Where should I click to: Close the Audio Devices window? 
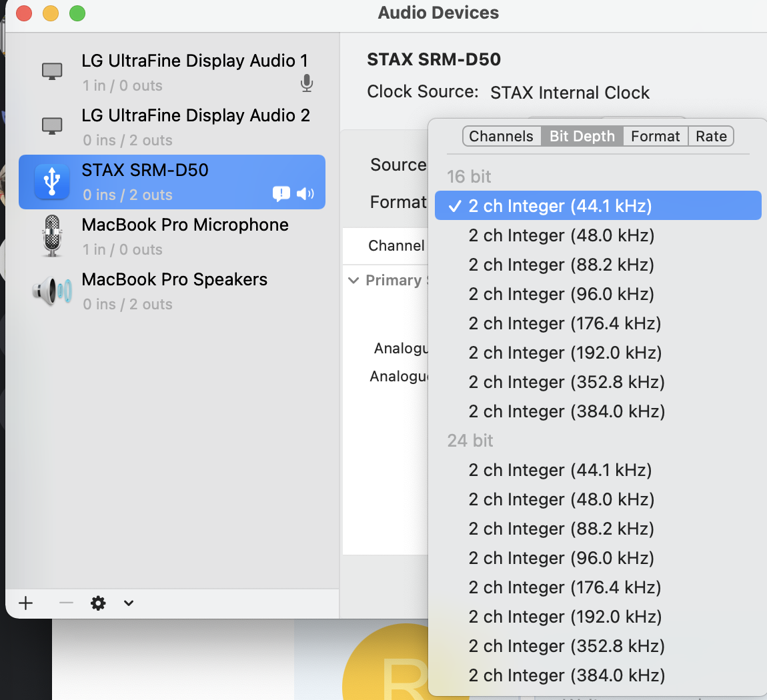[x=24, y=13]
